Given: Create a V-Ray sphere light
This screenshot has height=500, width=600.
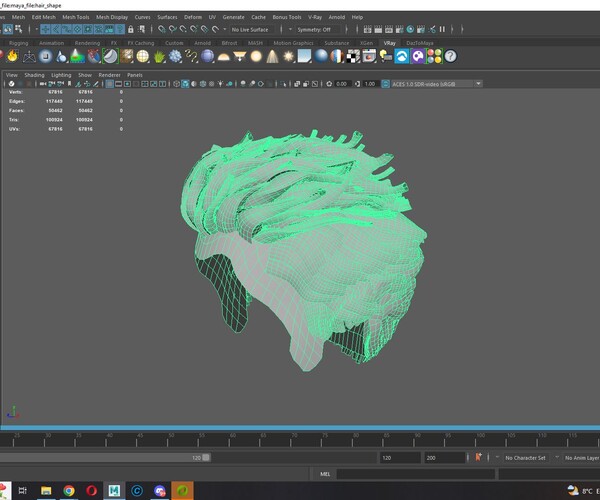Looking at the screenshot, I should click(256, 56).
